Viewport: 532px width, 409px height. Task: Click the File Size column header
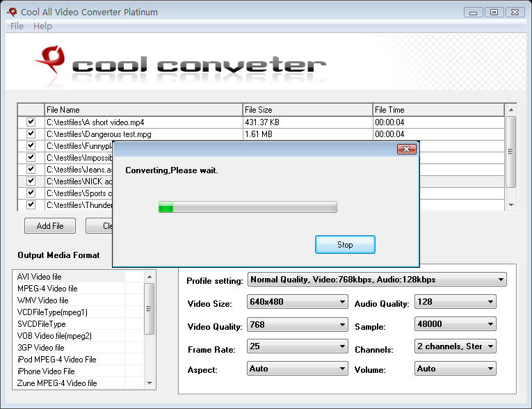[308, 110]
